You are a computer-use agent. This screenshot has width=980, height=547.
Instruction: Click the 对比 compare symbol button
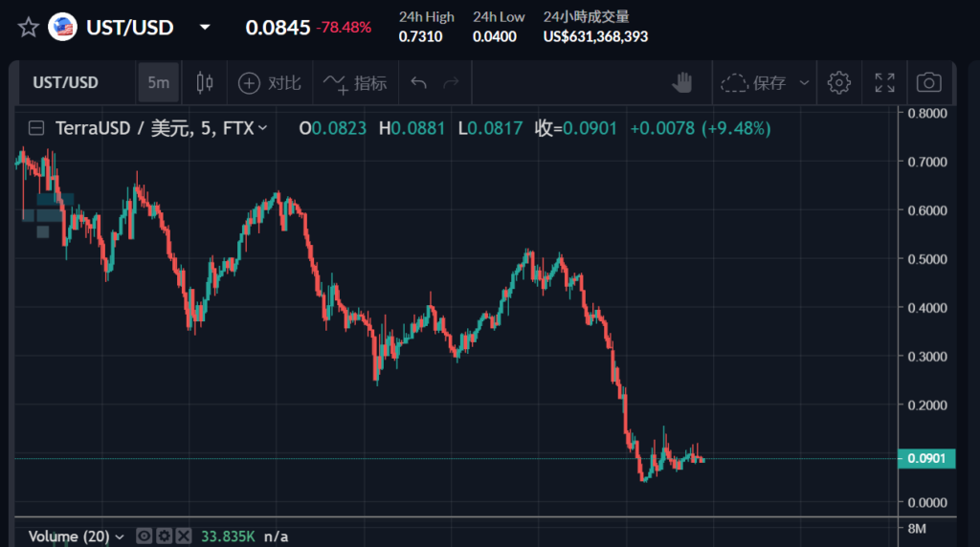[x=270, y=83]
